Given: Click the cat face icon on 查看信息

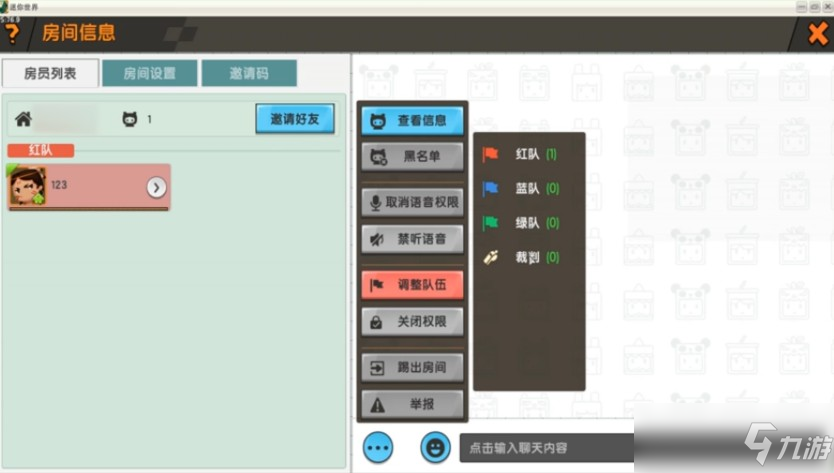Looking at the screenshot, I should pyautogui.click(x=378, y=121).
